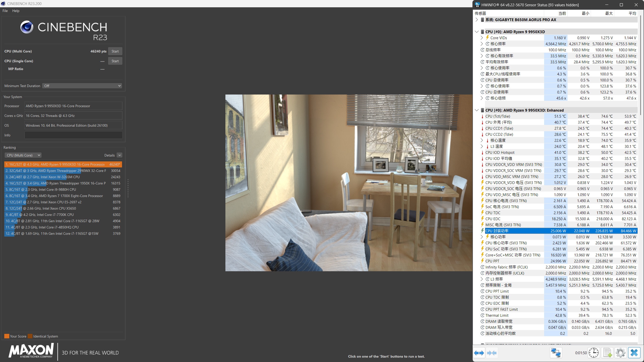Click HWiNFO log file save icon
Screen dimensions: 644x362
pos(607,353)
